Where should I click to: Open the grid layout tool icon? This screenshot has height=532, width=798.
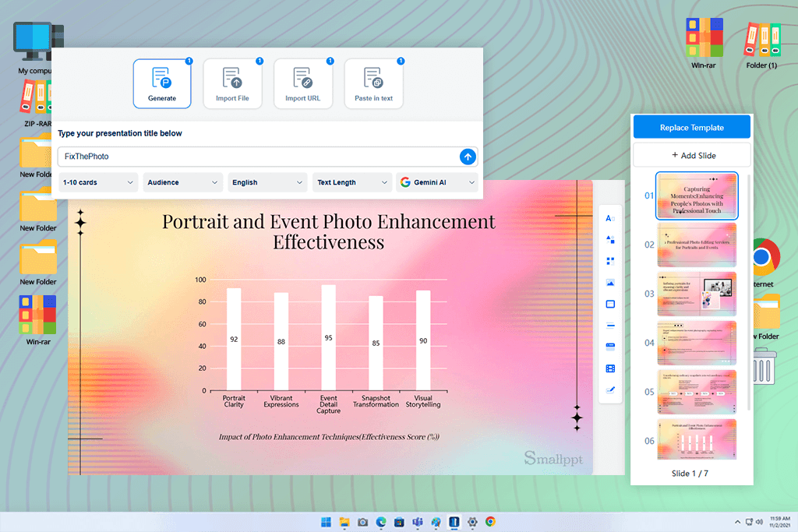(610, 261)
